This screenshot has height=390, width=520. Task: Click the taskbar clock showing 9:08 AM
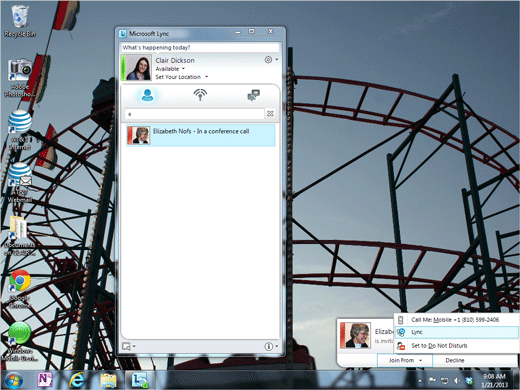click(x=494, y=380)
